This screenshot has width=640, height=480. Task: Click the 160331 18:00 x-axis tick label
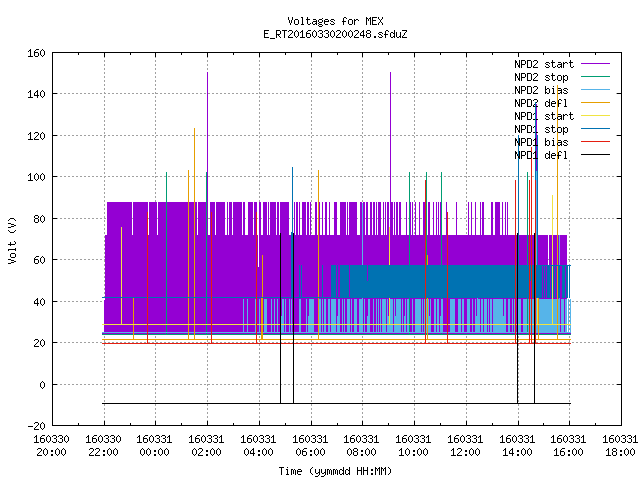coord(620,446)
